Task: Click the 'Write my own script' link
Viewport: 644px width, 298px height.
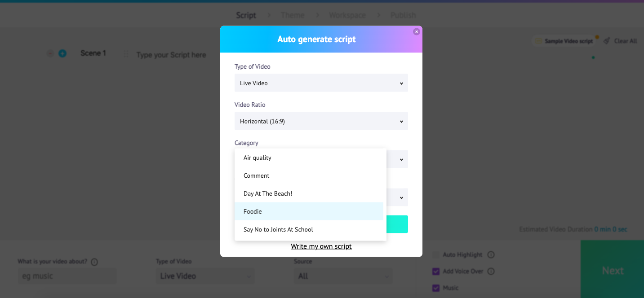Action: click(321, 246)
